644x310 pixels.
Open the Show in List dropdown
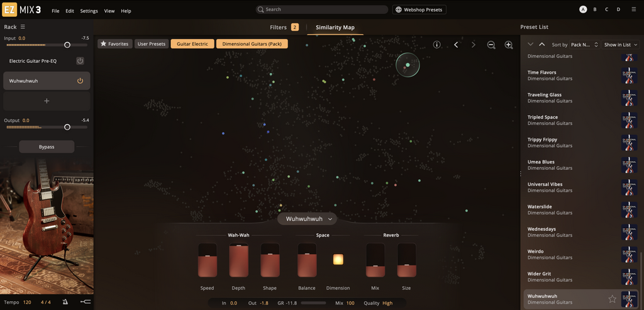621,45
